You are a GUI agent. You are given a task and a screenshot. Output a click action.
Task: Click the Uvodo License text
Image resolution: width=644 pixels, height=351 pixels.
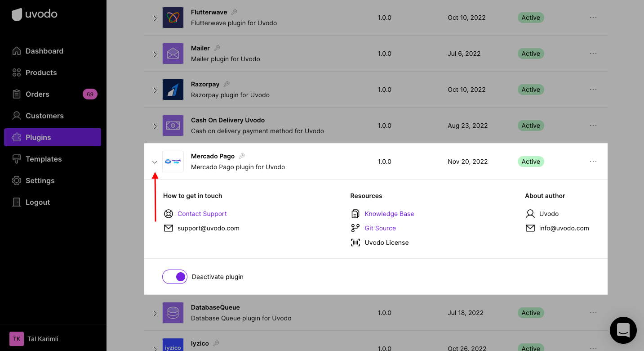[x=387, y=243]
